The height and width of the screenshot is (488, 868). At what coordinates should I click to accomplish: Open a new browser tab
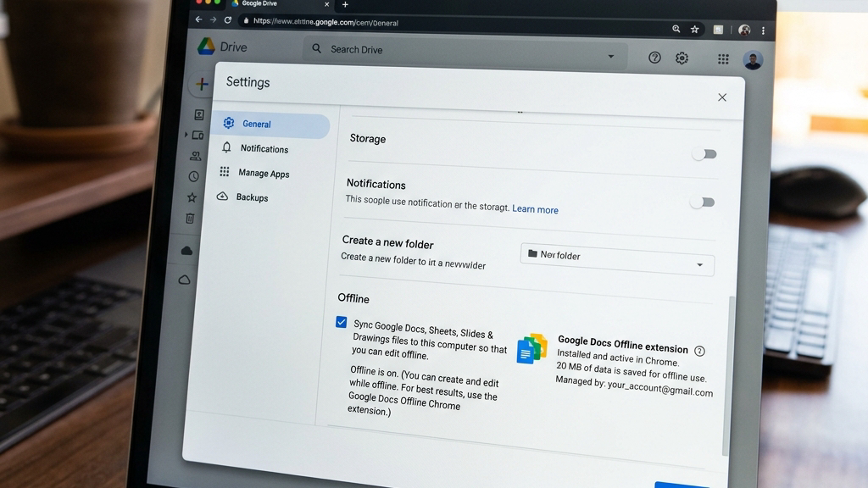(345, 4)
